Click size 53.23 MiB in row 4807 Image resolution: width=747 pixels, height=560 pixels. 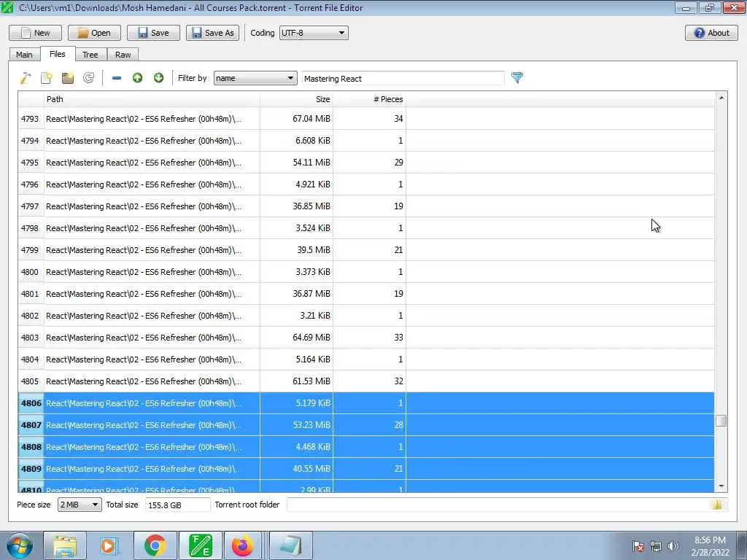[x=311, y=425]
